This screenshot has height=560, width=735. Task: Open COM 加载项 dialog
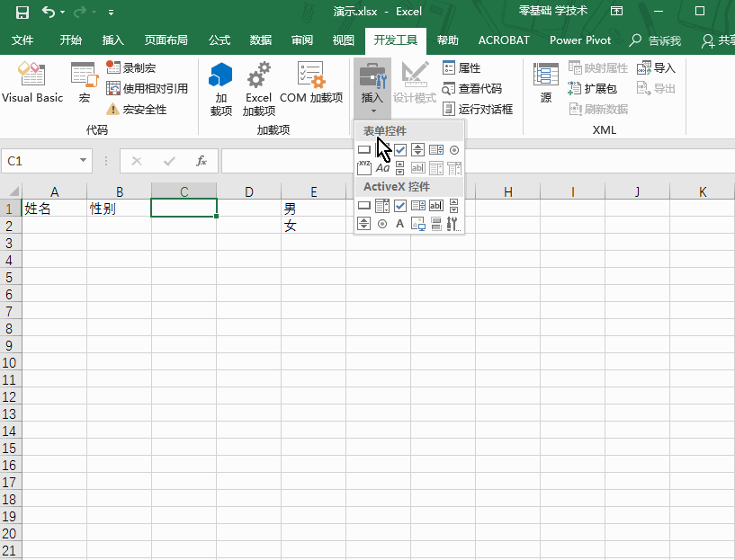coord(311,83)
